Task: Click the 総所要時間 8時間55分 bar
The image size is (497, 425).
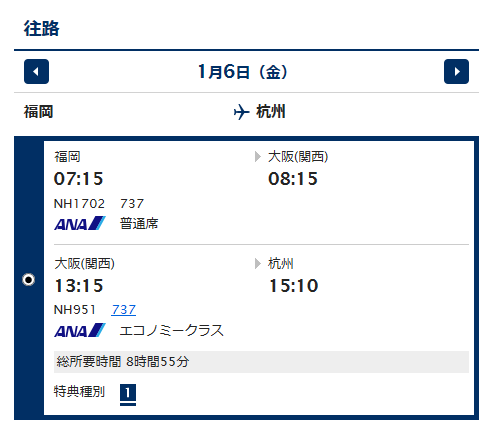Action: pyautogui.click(x=261, y=362)
